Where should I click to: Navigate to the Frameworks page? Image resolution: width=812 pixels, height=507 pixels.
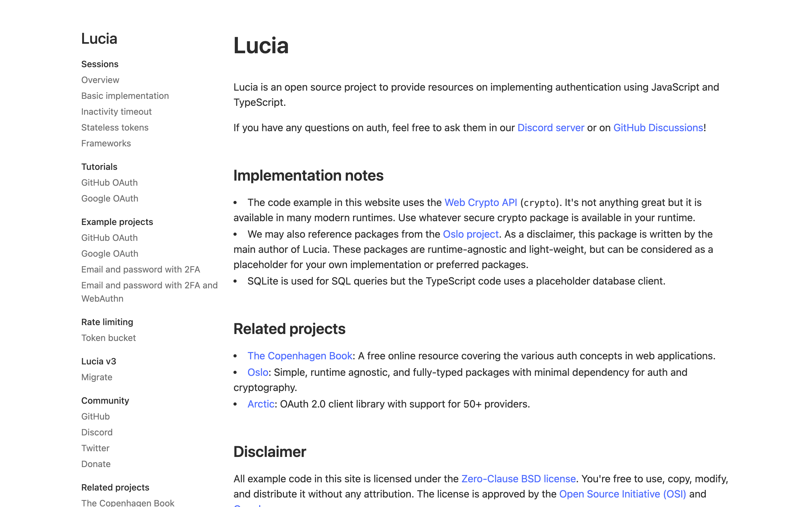106,144
